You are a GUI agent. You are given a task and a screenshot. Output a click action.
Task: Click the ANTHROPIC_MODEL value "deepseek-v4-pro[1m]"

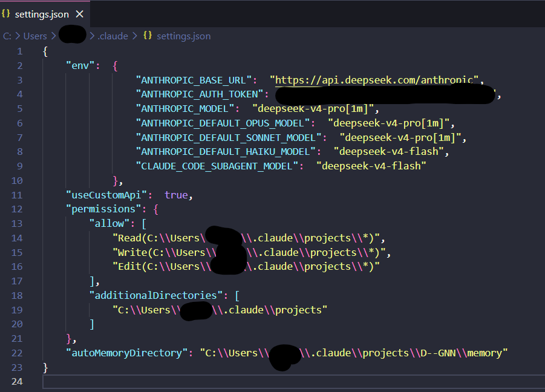coord(313,109)
